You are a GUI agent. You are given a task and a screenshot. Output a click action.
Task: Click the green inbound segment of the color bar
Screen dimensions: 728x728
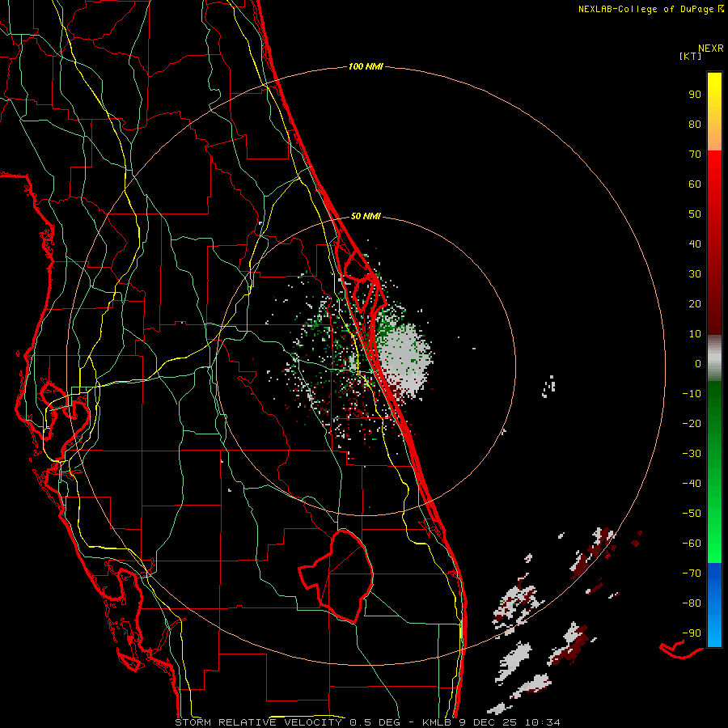(714, 472)
